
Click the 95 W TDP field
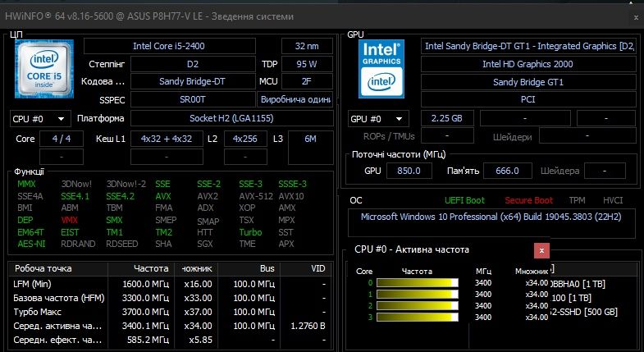click(x=307, y=64)
